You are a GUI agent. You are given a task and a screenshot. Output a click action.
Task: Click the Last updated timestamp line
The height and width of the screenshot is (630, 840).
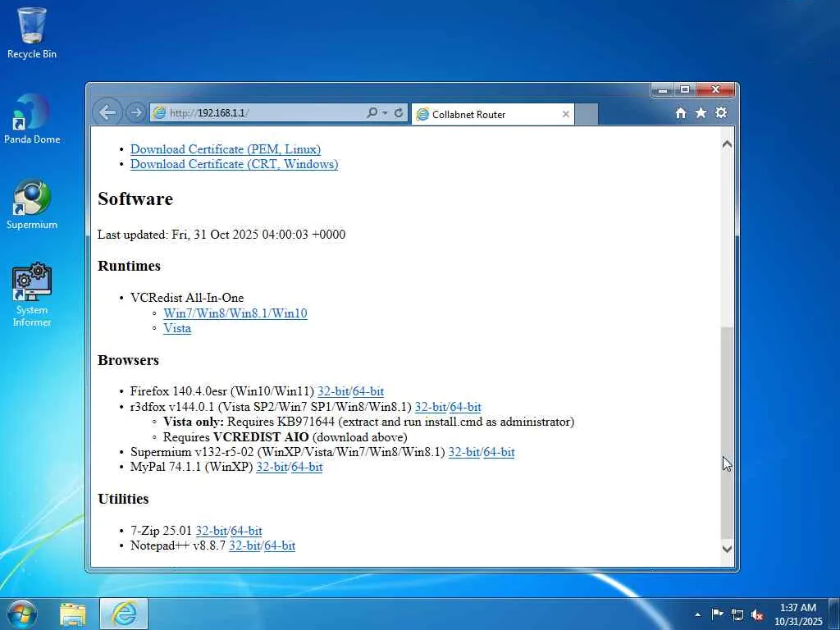[x=221, y=234]
